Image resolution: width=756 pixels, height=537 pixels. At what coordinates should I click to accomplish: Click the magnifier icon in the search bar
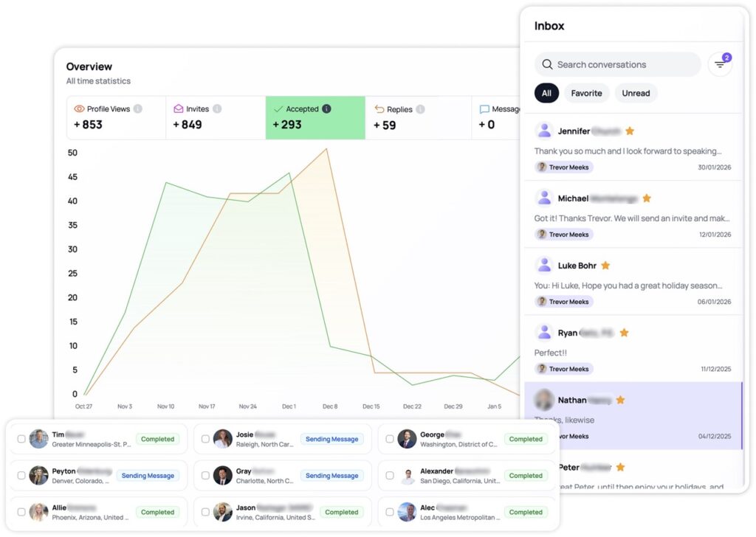click(547, 65)
